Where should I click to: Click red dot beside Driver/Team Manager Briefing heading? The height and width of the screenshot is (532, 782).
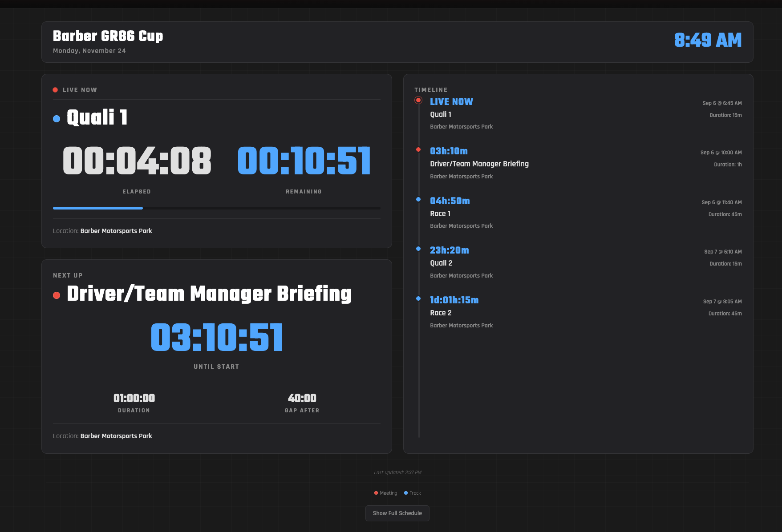[x=57, y=295]
